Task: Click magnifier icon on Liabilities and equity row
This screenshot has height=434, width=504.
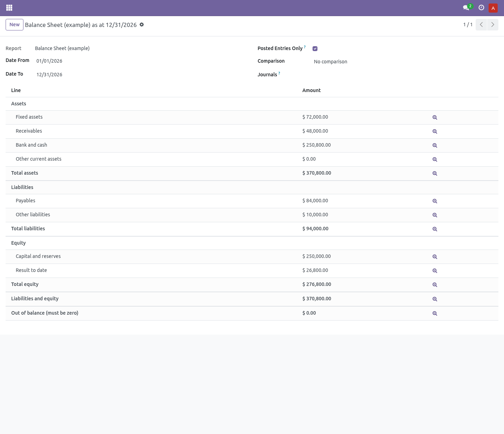Action: coord(435,299)
